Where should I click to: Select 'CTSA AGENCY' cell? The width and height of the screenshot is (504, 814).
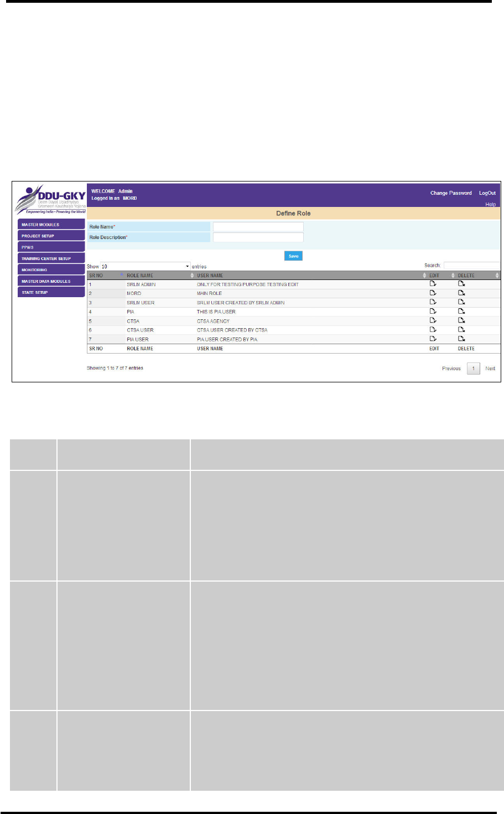[213, 321]
